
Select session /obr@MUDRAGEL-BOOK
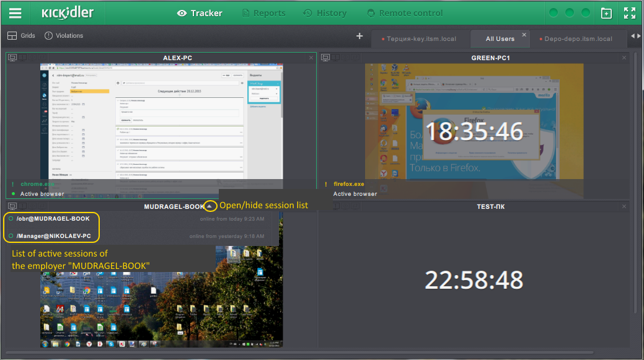[x=53, y=219]
